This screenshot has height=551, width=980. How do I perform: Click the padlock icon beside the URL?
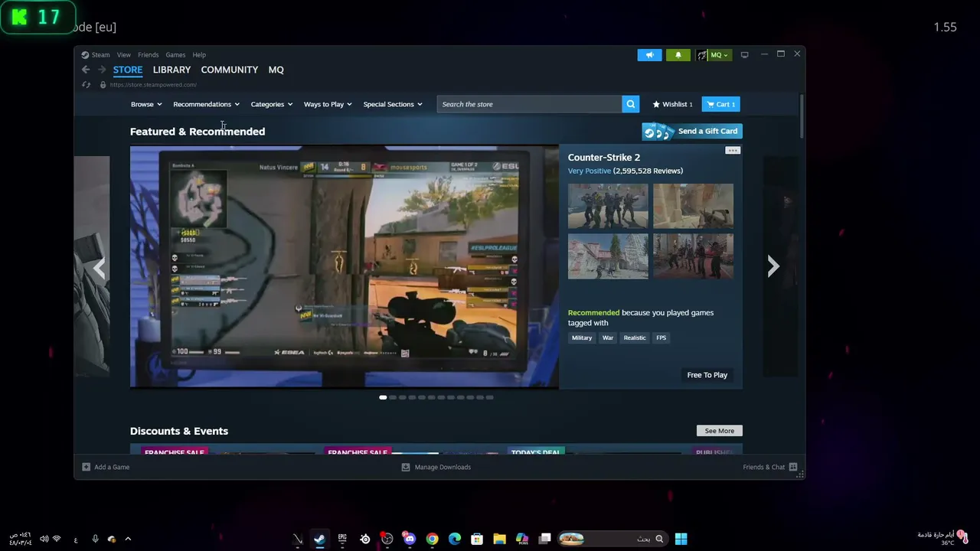(x=103, y=85)
